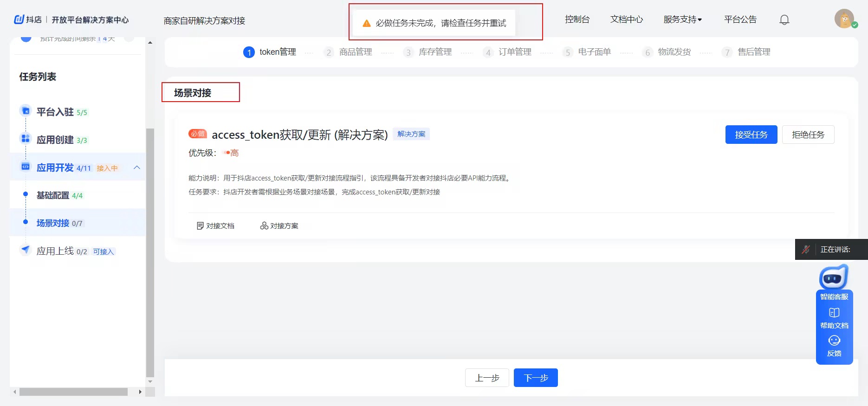Click the red 必做 badge
This screenshot has height=406, width=868.
198,134
